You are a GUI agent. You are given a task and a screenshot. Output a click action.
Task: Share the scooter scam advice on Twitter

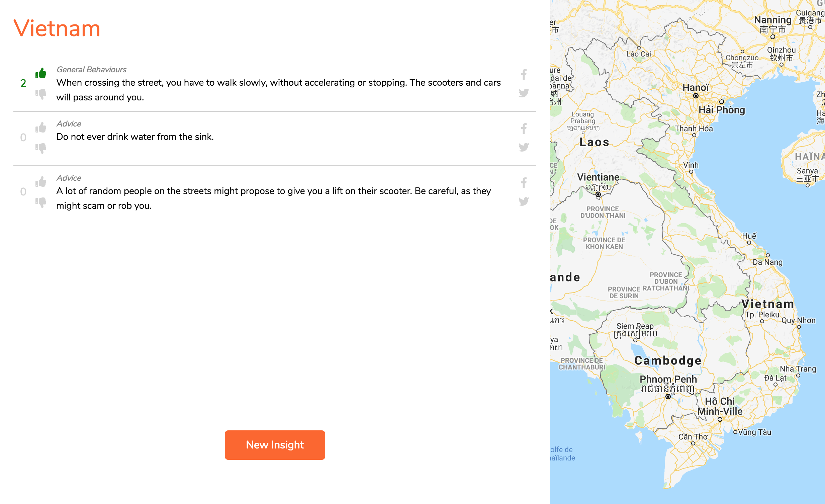[523, 201]
